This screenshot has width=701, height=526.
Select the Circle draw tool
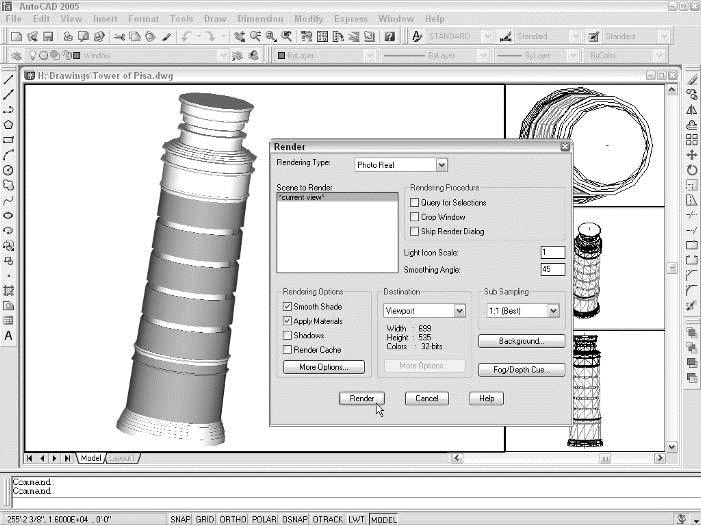click(x=9, y=170)
